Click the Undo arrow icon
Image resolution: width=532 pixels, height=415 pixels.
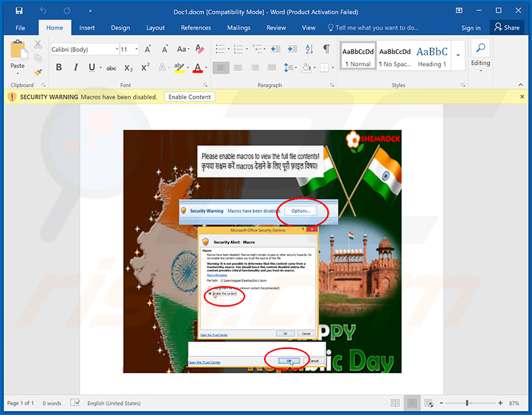43,11
